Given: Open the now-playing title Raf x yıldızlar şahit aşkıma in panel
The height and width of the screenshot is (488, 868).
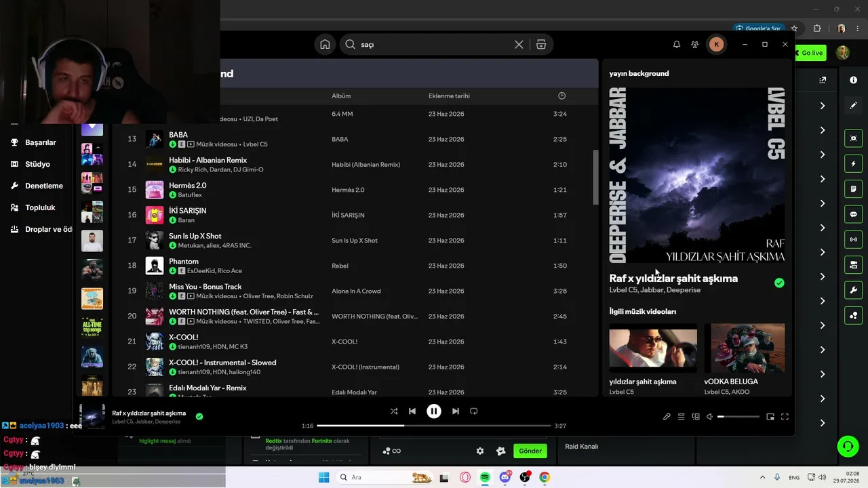Looking at the screenshot, I should click(673, 279).
